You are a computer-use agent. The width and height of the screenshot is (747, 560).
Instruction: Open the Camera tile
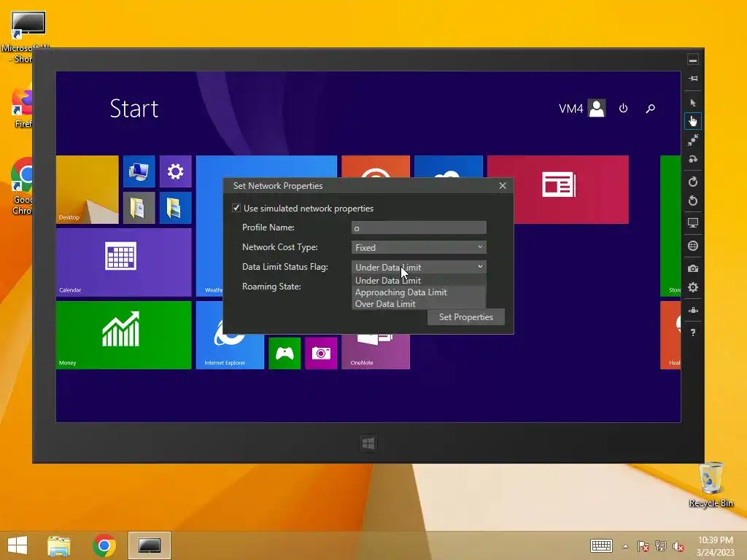pos(321,354)
